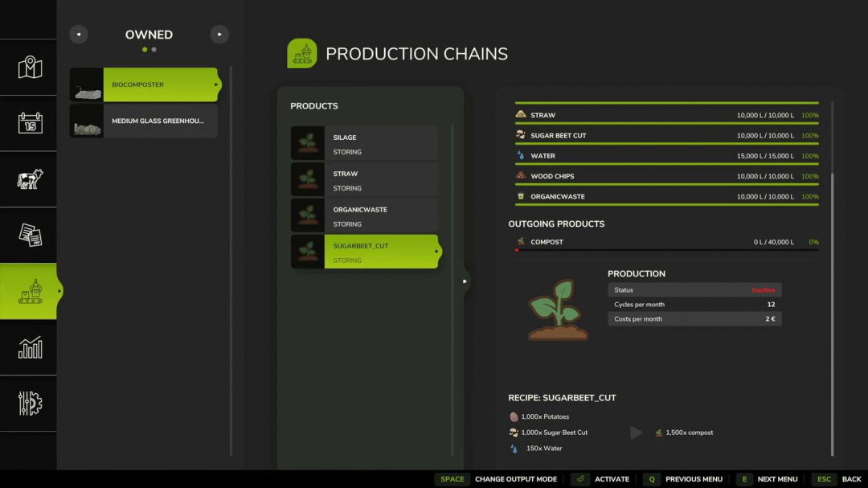Expand the right products panel arrow
The height and width of the screenshot is (488, 868).
click(465, 281)
